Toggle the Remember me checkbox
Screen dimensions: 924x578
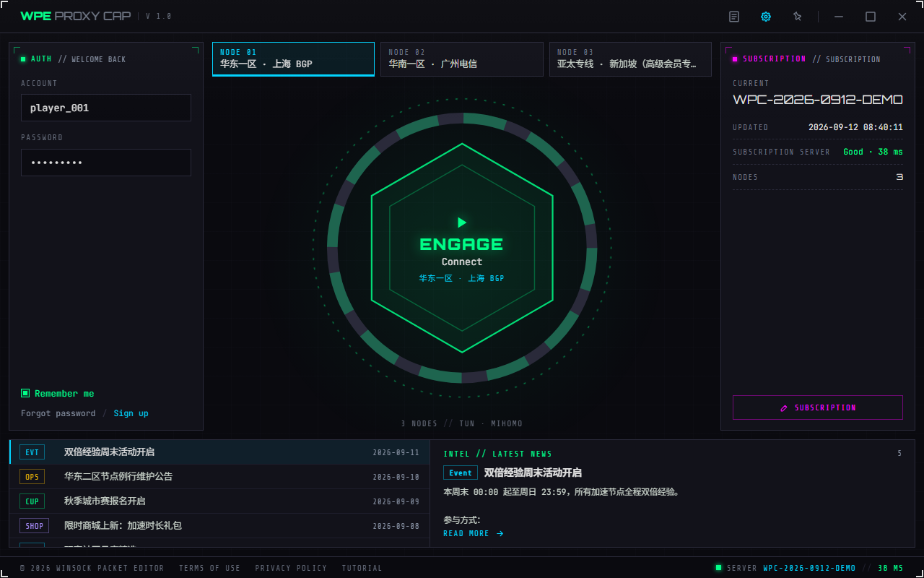(25, 394)
